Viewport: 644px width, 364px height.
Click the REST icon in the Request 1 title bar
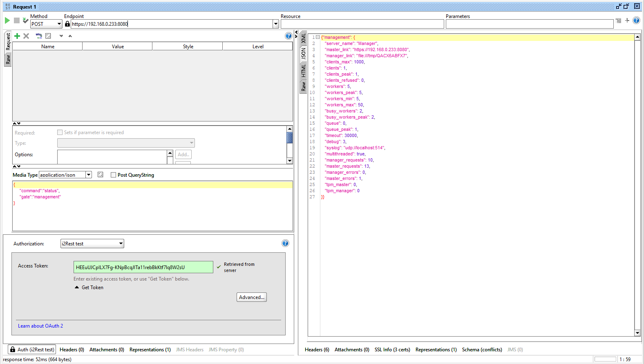(x=8, y=7)
